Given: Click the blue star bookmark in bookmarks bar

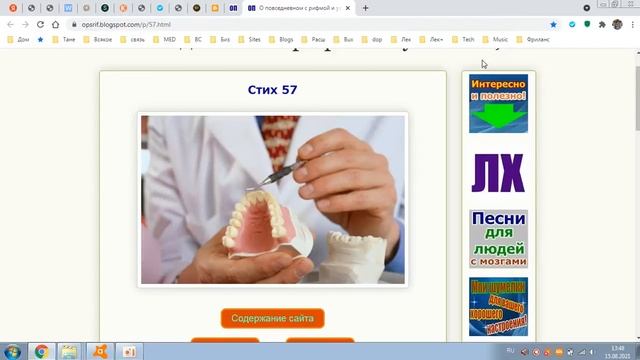Looking at the screenshot, I should [x=40, y=40].
